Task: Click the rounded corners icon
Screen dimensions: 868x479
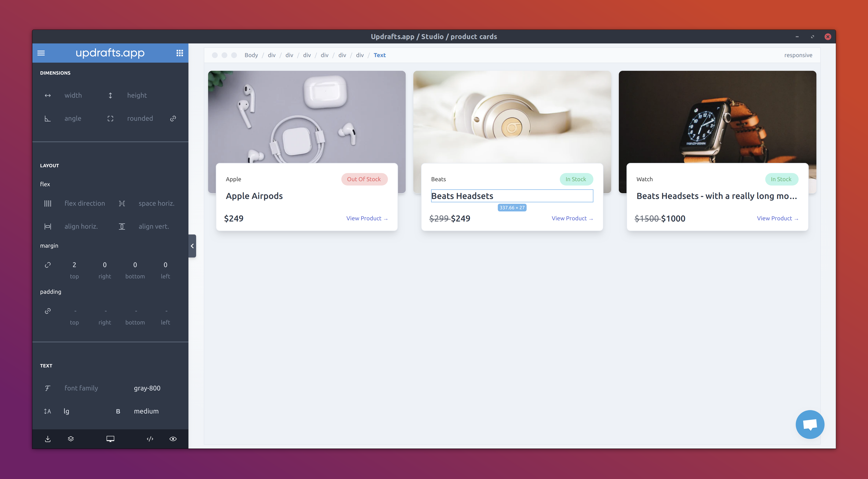Action: (110, 119)
